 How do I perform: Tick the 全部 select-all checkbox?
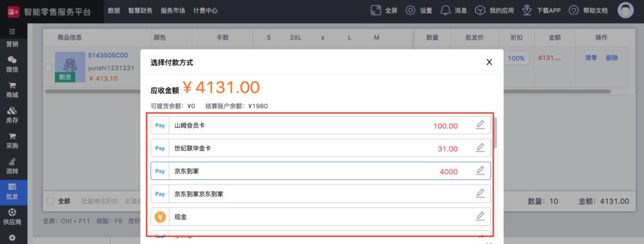pyautogui.click(x=50, y=201)
